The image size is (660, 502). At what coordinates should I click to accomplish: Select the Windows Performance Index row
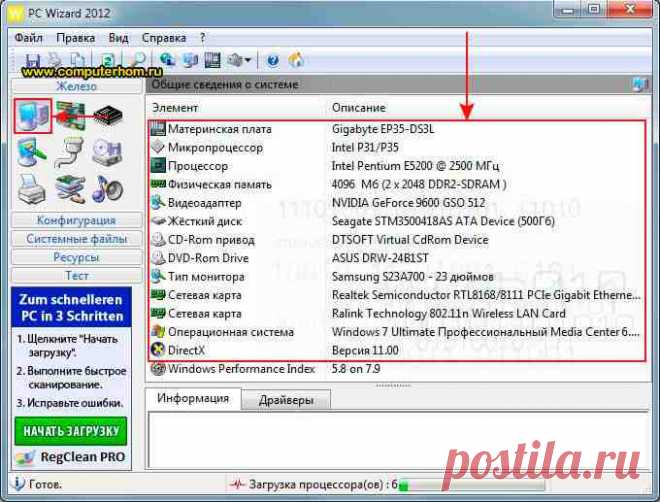coord(397,369)
